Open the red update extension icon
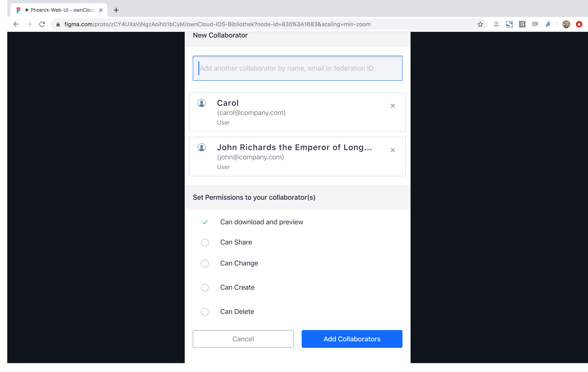 (x=579, y=24)
